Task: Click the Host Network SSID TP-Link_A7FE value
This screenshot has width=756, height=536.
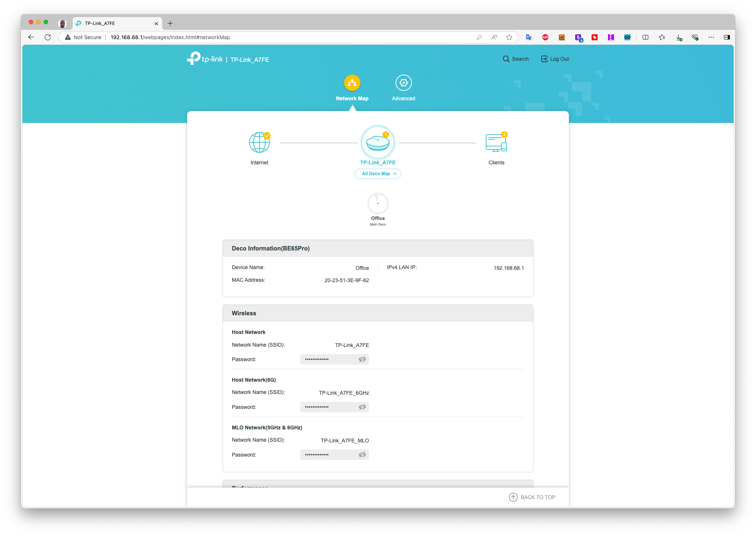Action: point(352,345)
